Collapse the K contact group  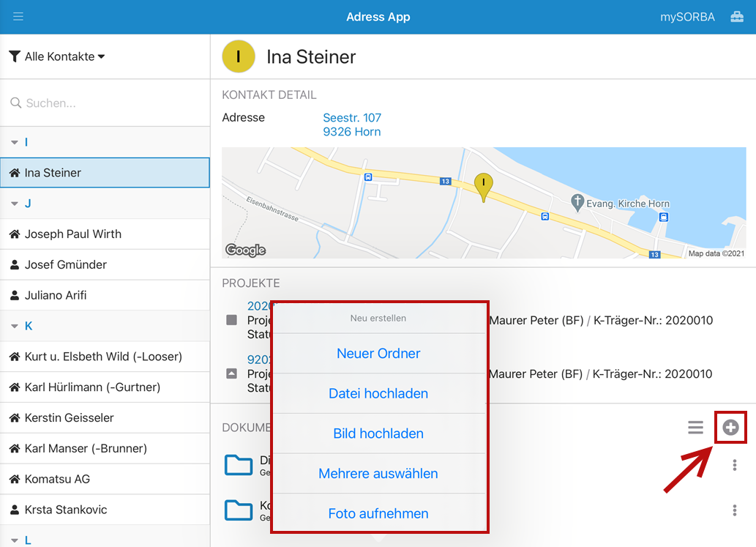[x=15, y=326]
